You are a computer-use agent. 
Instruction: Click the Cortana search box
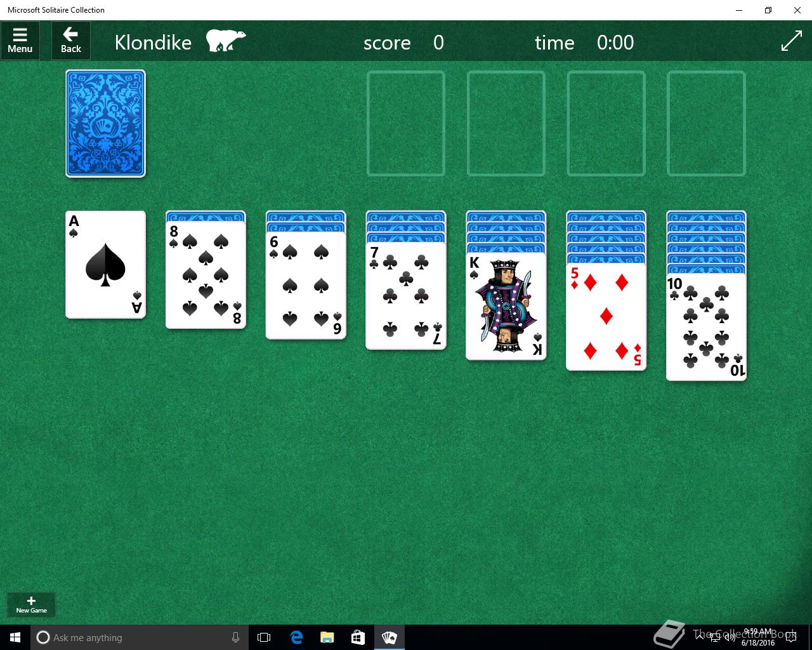138,637
